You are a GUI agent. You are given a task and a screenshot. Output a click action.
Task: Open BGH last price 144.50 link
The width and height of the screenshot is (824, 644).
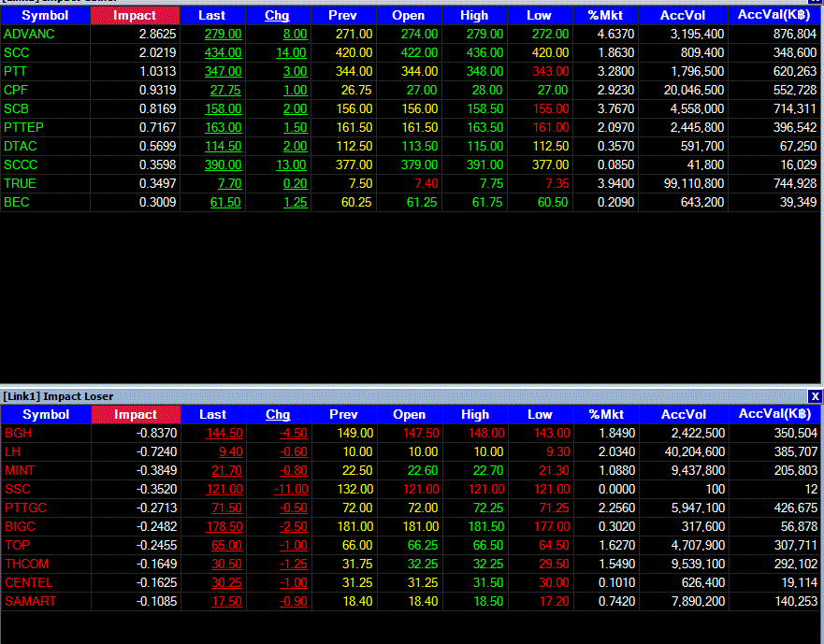[x=224, y=434]
